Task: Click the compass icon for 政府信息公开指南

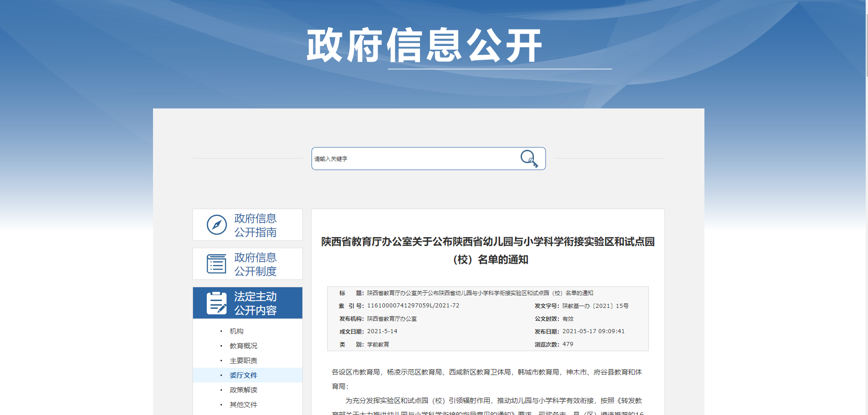Action: click(x=217, y=225)
